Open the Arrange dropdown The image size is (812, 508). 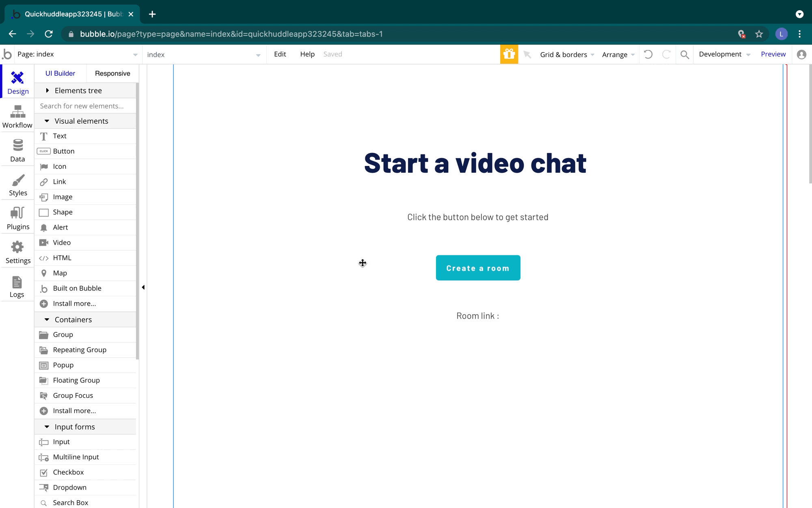[x=618, y=55]
